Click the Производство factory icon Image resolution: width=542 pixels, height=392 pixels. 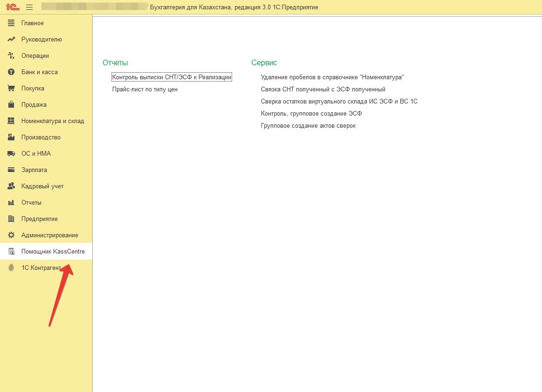coord(12,138)
